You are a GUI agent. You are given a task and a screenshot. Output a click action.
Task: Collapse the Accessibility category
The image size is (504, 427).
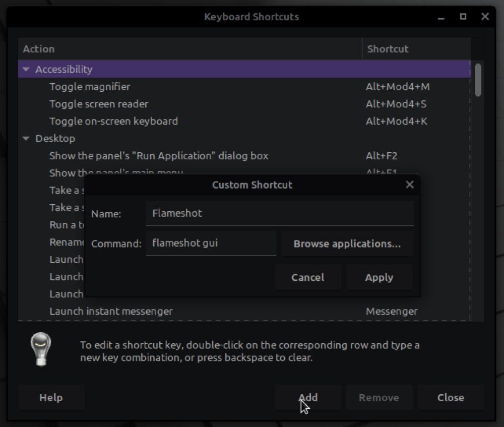(x=26, y=70)
